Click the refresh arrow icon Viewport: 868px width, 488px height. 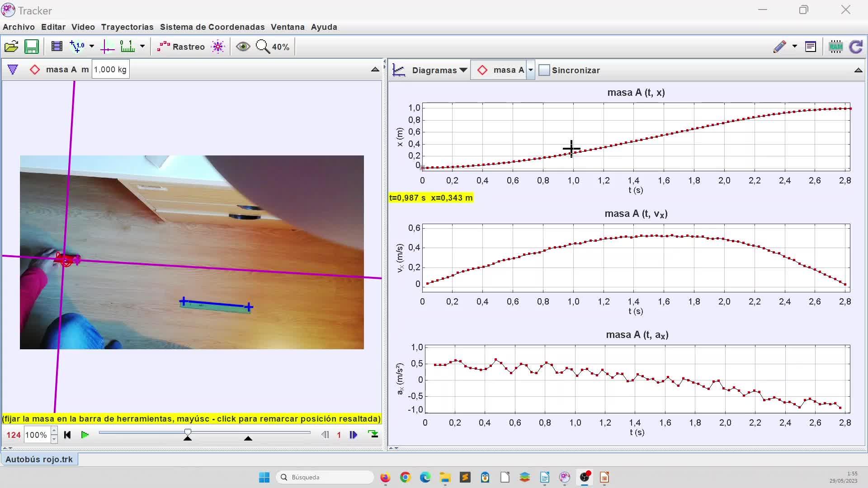[x=856, y=47]
